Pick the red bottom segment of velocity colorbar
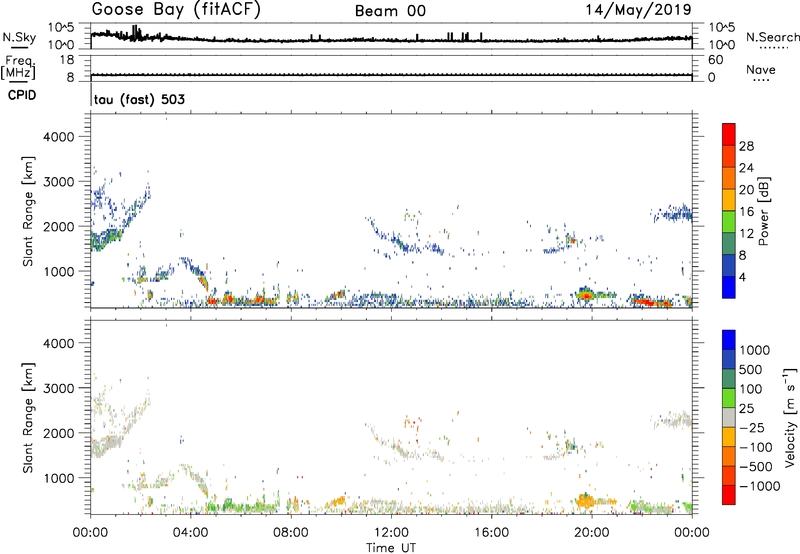The image size is (800, 554). pos(729,495)
